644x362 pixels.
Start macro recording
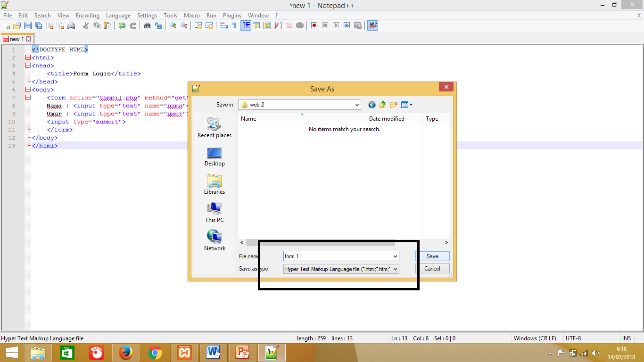[314, 25]
